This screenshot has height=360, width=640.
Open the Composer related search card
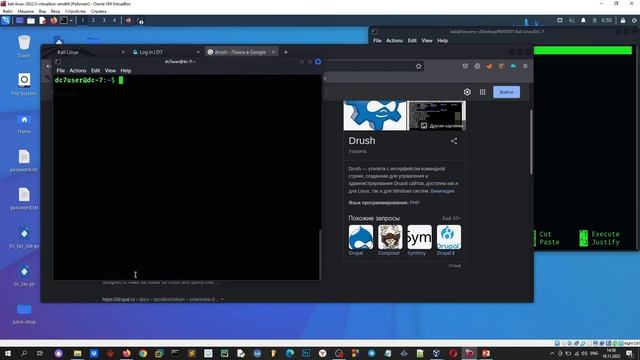pos(390,240)
